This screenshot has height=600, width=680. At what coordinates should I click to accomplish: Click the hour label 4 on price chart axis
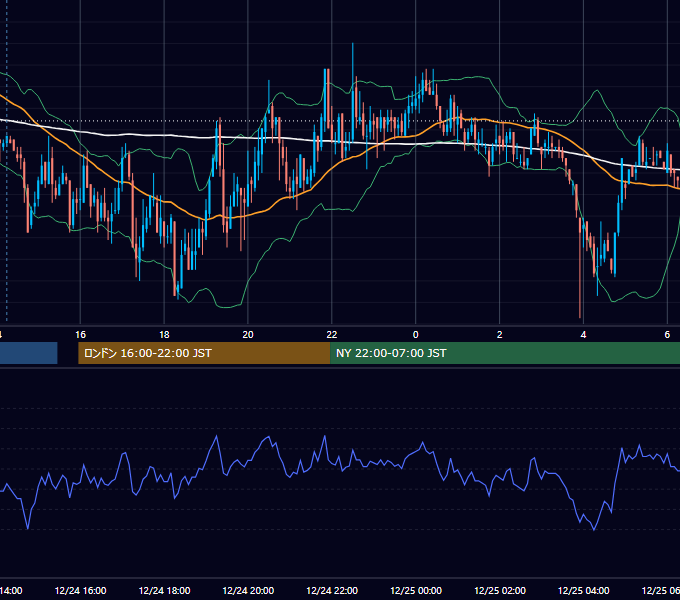pyautogui.click(x=583, y=335)
